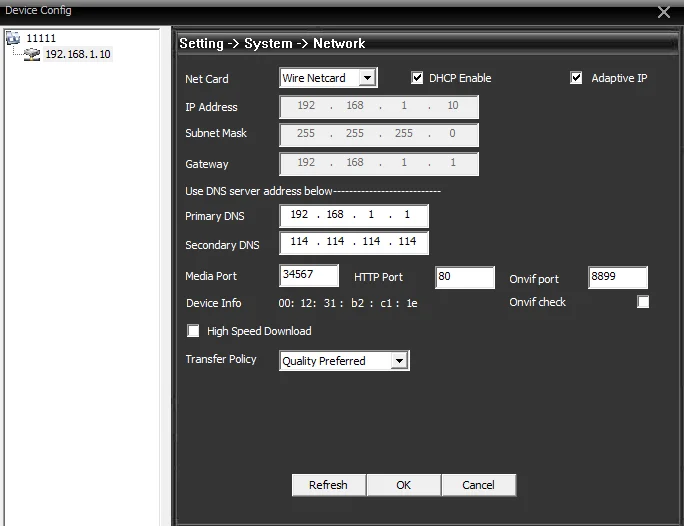Image resolution: width=684 pixels, height=526 pixels.
Task: Click the Net Card dropdown arrow
Action: tap(367, 78)
